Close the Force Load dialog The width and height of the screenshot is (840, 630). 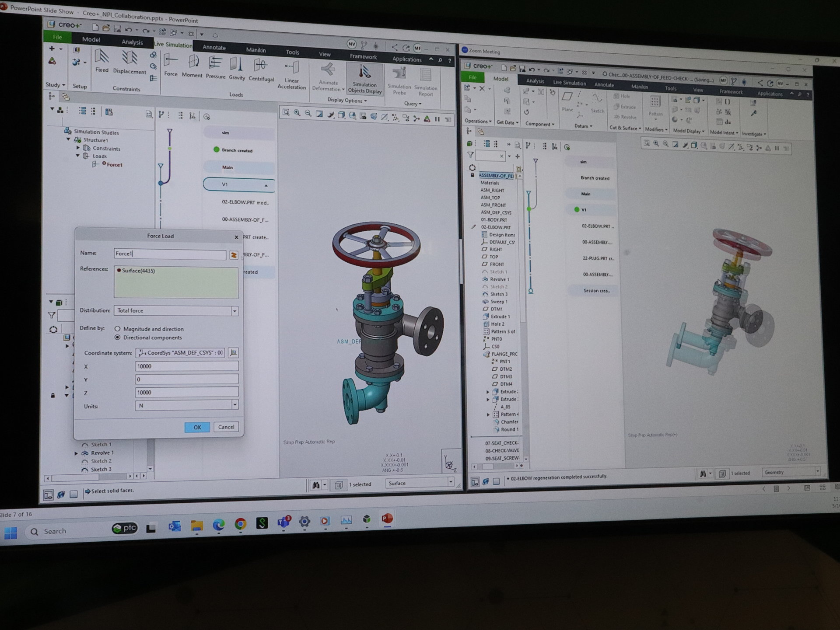pos(236,237)
